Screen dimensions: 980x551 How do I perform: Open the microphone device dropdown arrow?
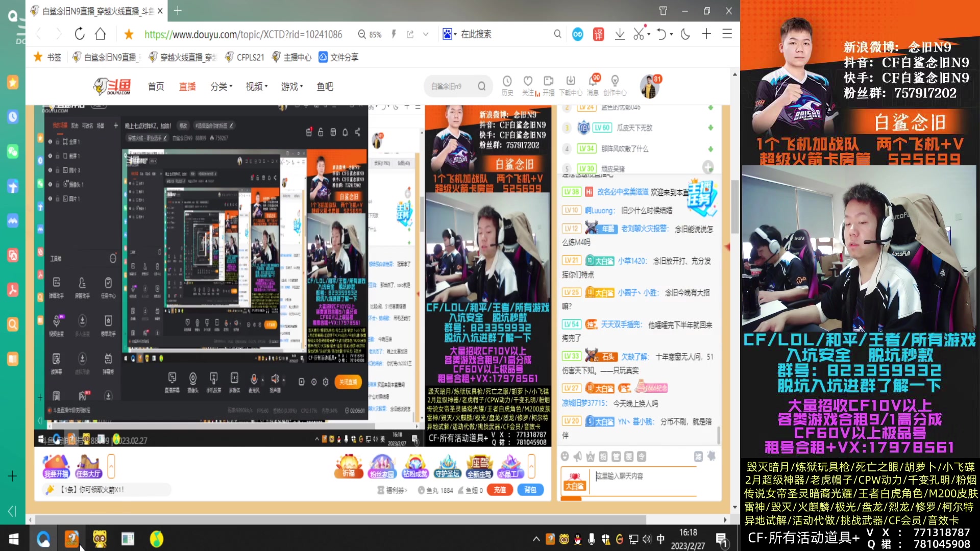coord(263,380)
